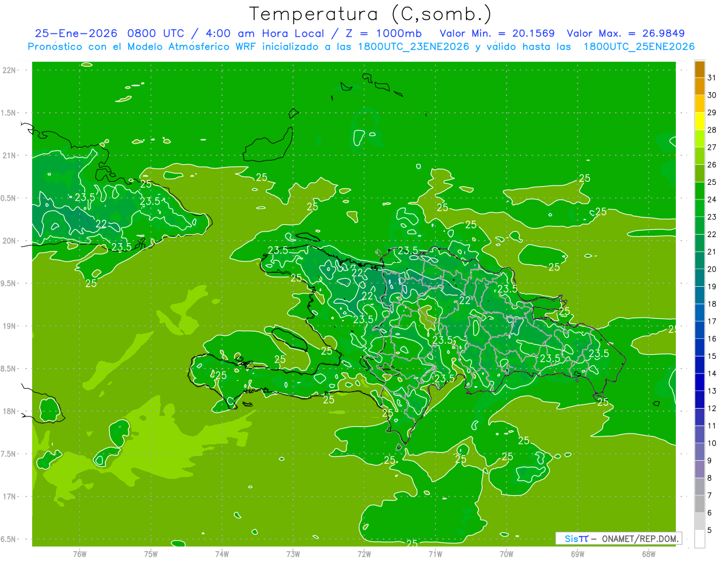Click the "69W" longitude axis label
The height and width of the screenshot is (562, 728).
click(x=578, y=554)
